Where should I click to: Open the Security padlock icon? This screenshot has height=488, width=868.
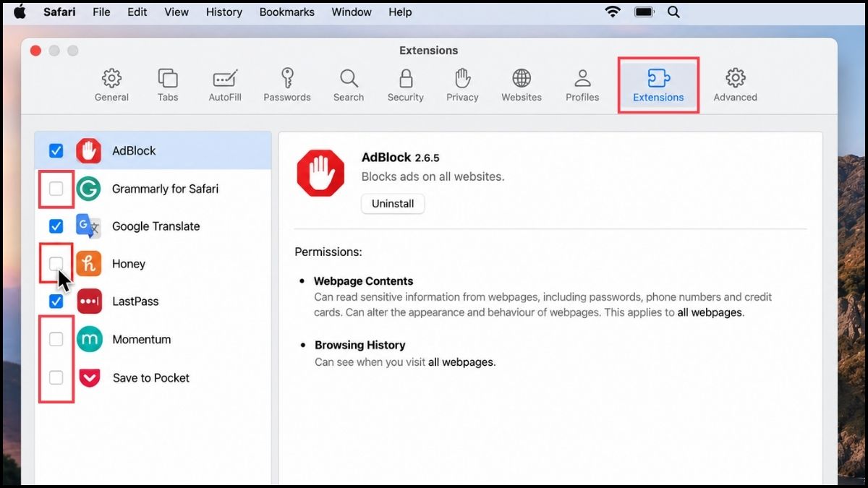[x=406, y=78]
